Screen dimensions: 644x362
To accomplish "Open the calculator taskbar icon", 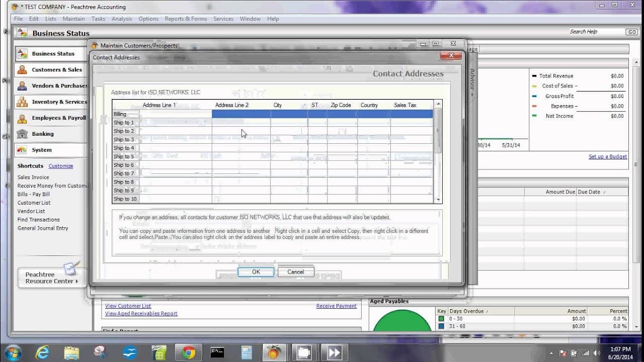I will pyautogui.click(x=247, y=352).
